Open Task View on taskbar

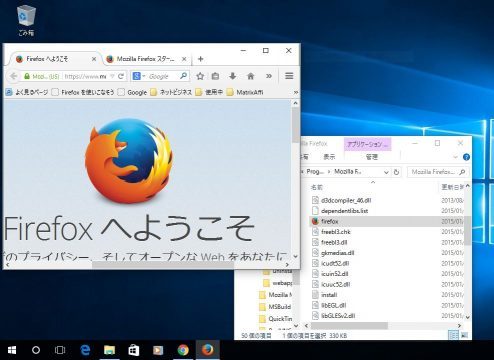pyautogui.click(x=60, y=350)
